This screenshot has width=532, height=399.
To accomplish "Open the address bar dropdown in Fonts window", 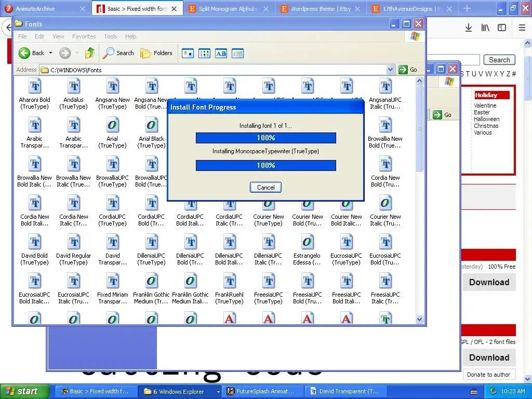I will [x=390, y=70].
